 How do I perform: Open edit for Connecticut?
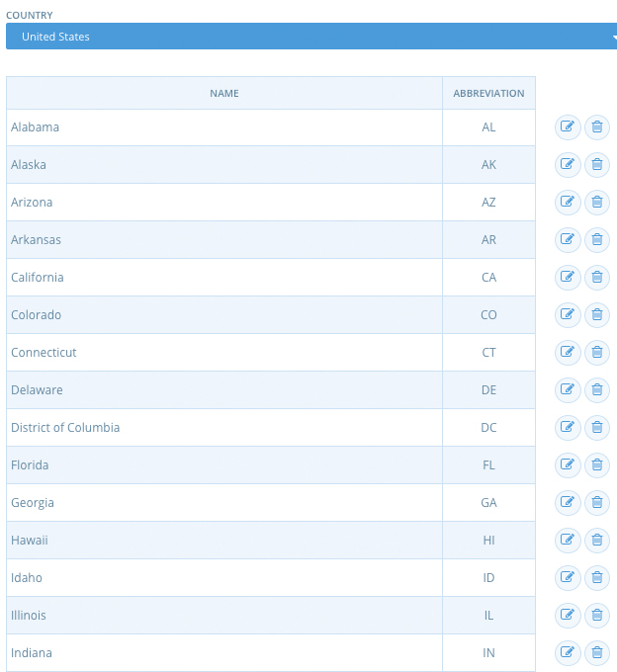point(568,352)
